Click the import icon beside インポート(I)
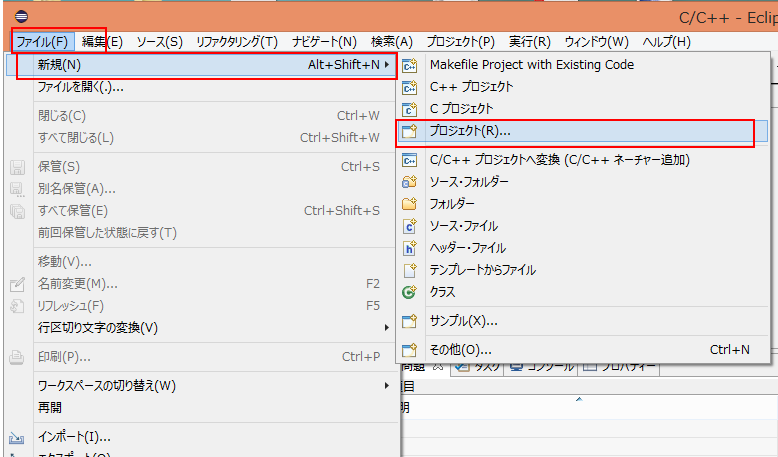 (x=16, y=438)
